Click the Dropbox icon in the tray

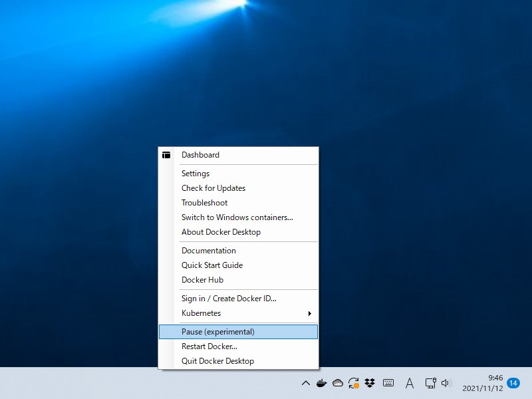[370, 383]
